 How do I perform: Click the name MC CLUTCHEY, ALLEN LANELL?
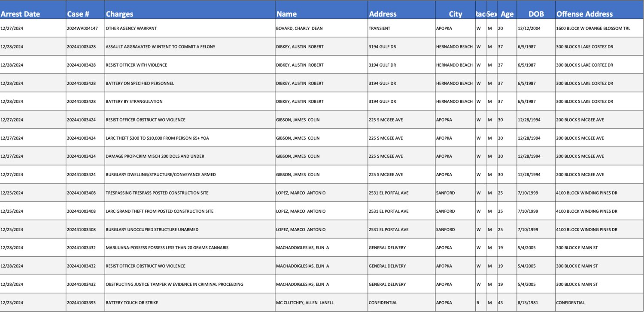(321, 303)
